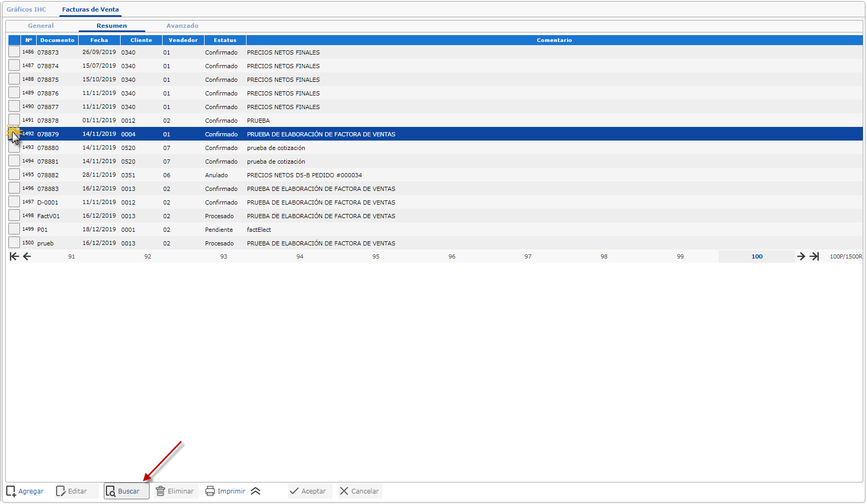Tick the checkbox for document prueb
The image size is (867, 504).
[14, 242]
